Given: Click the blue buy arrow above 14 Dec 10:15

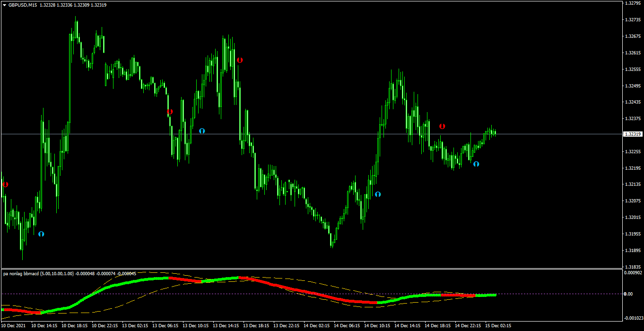Looking at the screenshot, I should [378, 194].
